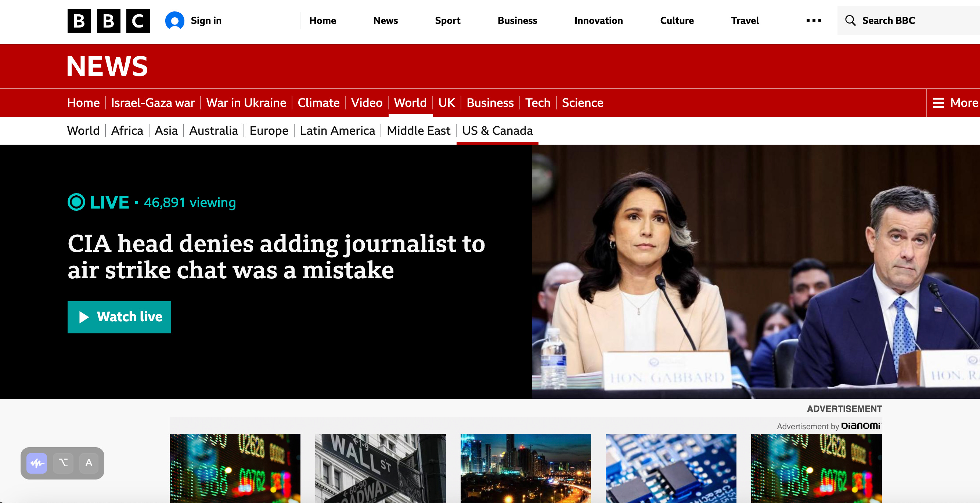This screenshot has height=503, width=980.
Task: Click the BBC logo blocks
Action: click(x=108, y=21)
